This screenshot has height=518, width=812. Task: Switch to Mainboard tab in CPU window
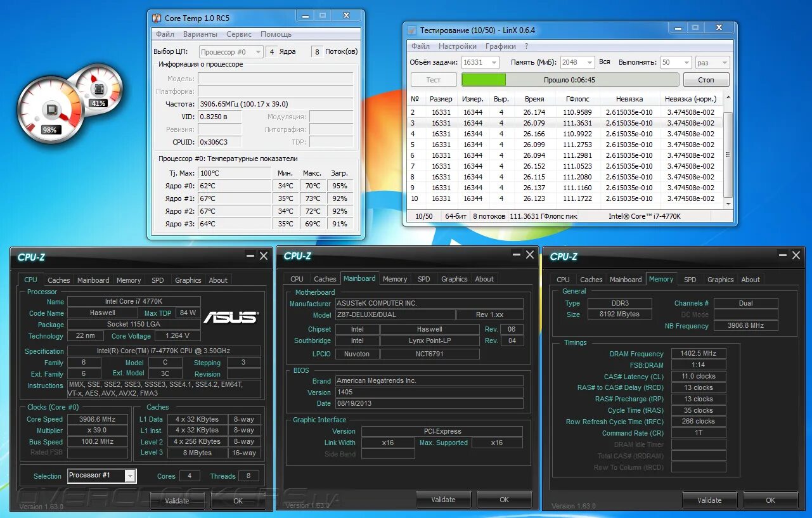93,280
